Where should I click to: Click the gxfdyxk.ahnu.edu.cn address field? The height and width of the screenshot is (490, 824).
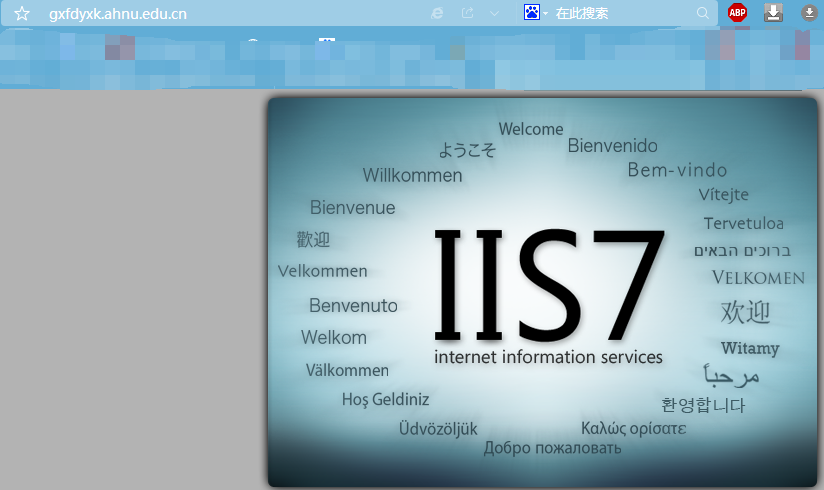coord(200,14)
